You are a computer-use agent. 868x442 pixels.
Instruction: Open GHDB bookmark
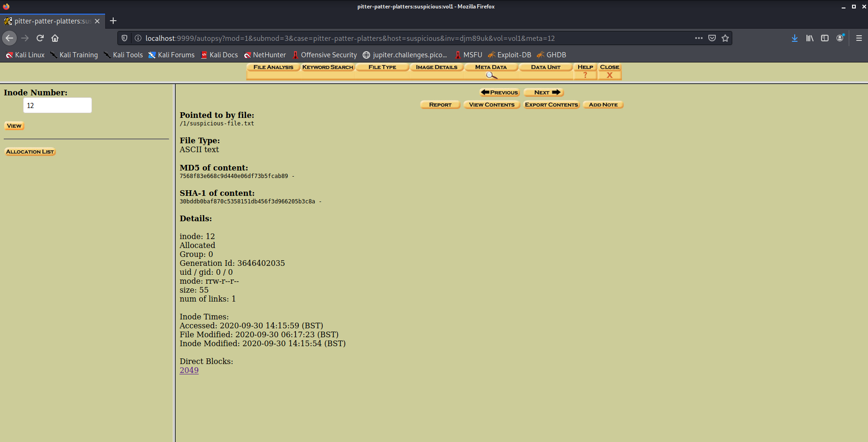click(551, 55)
